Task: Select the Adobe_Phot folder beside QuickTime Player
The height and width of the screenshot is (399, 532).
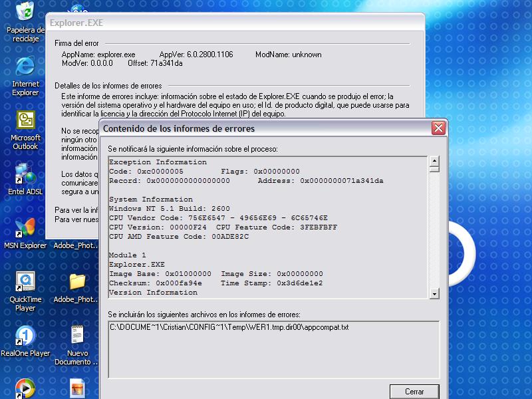Action: (x=77, y=282)
